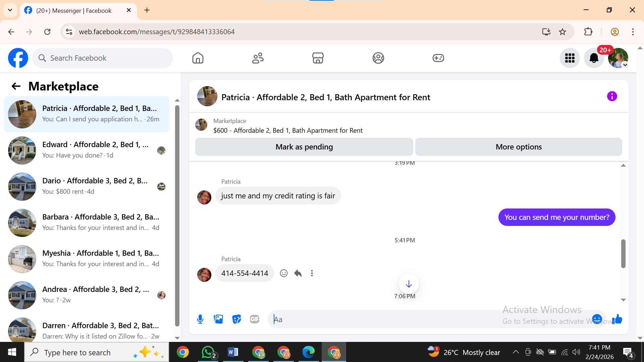Click Mark as pending button
This screenshot has width=644, height=362.
click(x=304, y=147)
